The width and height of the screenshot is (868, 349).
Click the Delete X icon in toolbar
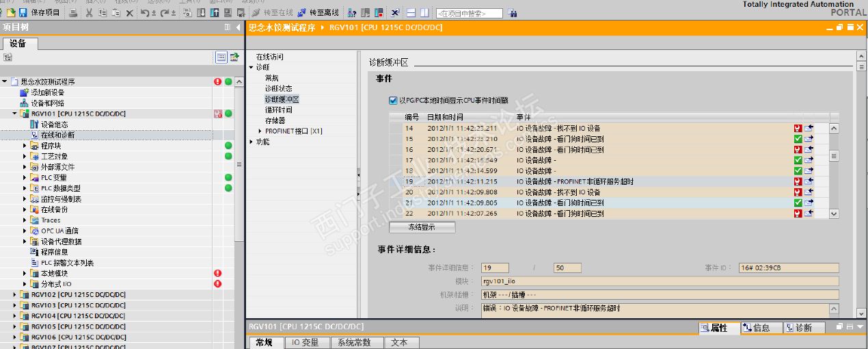tap(130, 12)
